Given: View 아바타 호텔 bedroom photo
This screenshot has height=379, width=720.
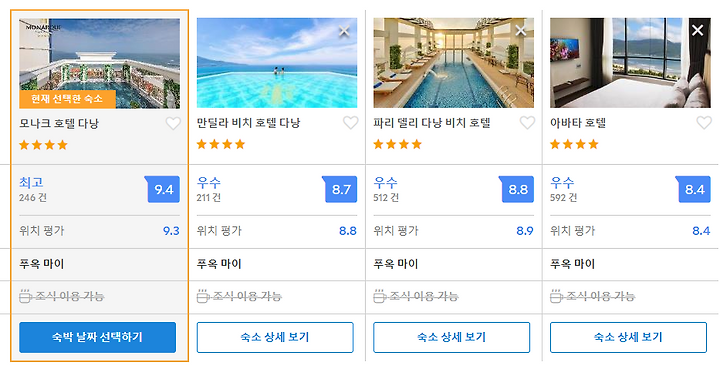Looking at the screenshot, I should (x=630, y=63).
